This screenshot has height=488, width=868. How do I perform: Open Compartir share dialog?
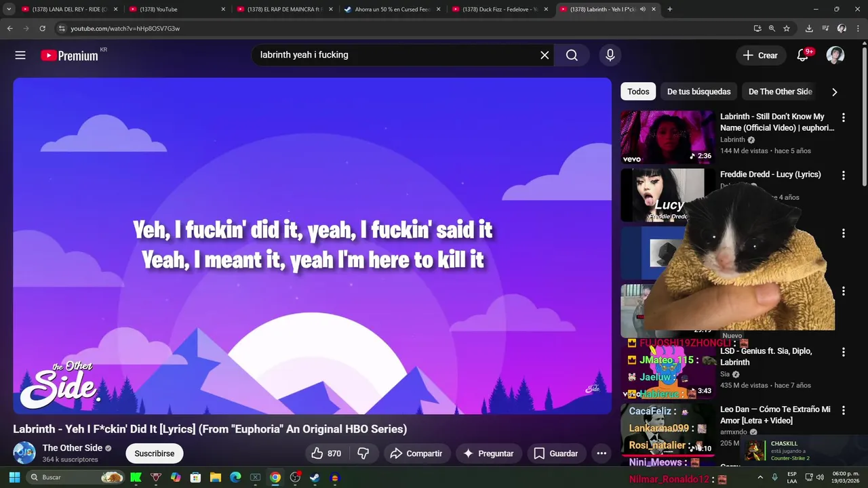point(416,453)
